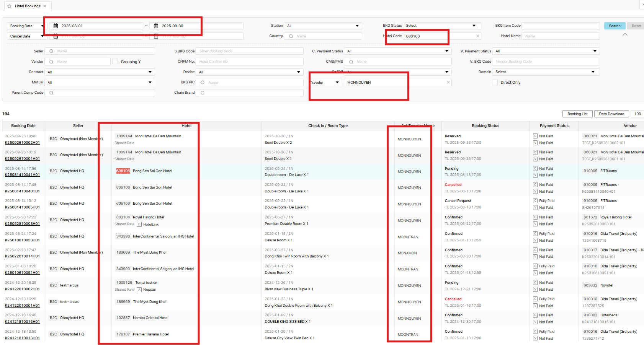This screenshot has height=345, width=644.
Task: Open the Booking List view
Action: pyautogui.click(x=577, y=114)
